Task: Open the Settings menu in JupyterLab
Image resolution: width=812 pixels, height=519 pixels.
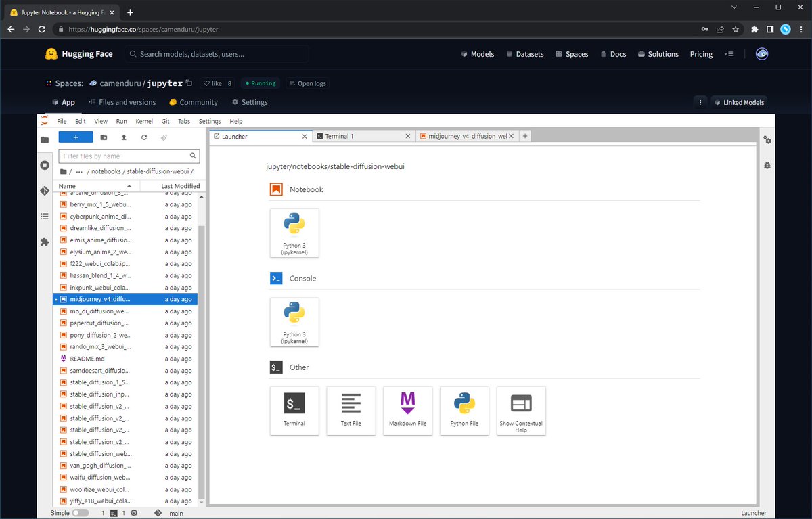Action: [x=210, y=121]
